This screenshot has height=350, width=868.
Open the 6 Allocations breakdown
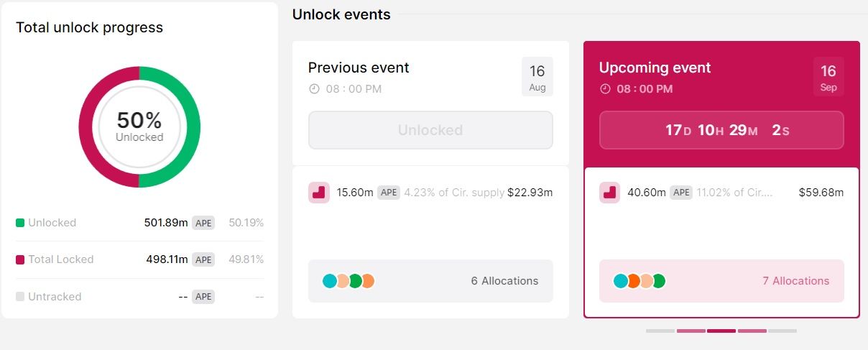click(504, 281)
